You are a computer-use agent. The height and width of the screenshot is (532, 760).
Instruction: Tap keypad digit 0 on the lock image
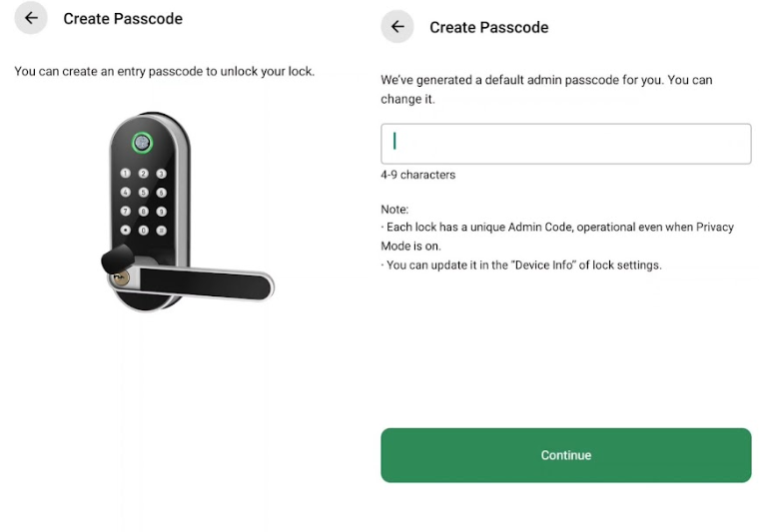point(144,231)
